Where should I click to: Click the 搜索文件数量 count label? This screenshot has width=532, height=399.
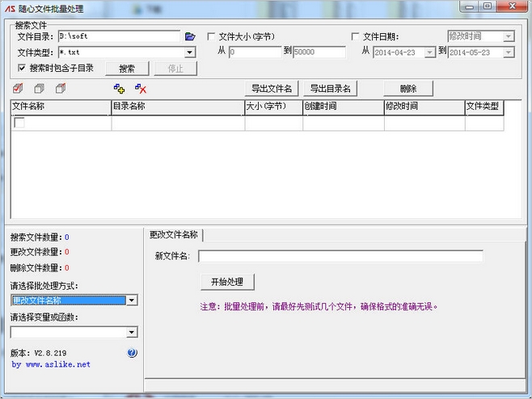click(x=40, y=237)
